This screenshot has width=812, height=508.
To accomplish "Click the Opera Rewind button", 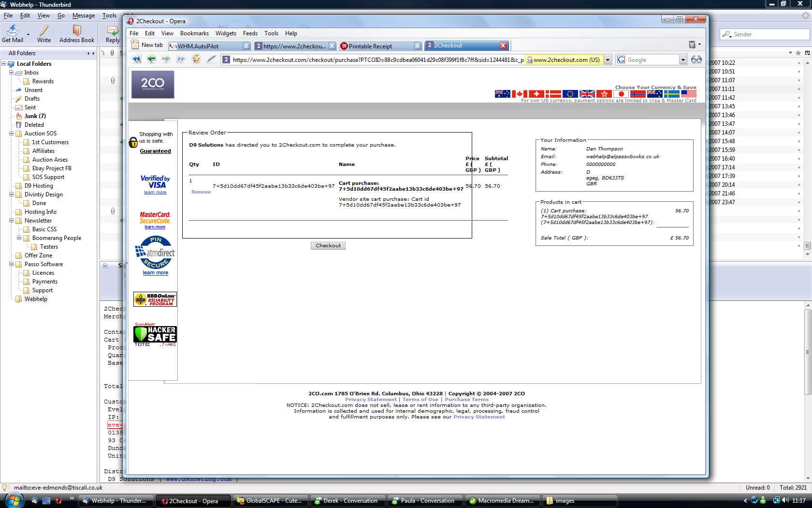I will pyautogui.click(x=137, y=59).
